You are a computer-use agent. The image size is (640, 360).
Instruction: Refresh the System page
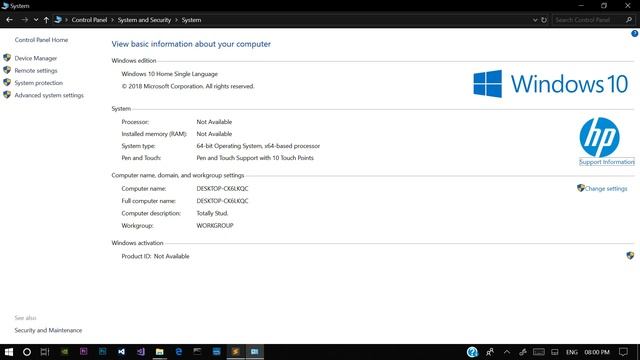point(544,20)
